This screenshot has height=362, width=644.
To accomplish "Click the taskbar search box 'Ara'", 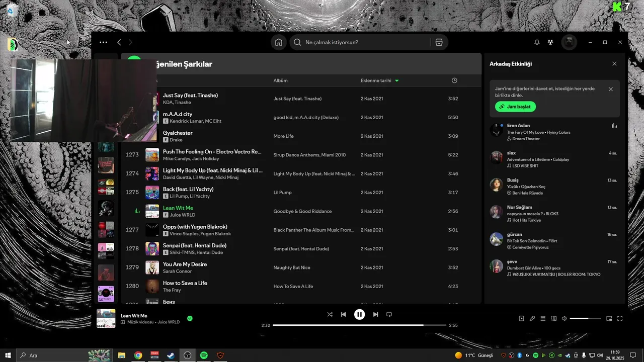I will tap(64, 355).
